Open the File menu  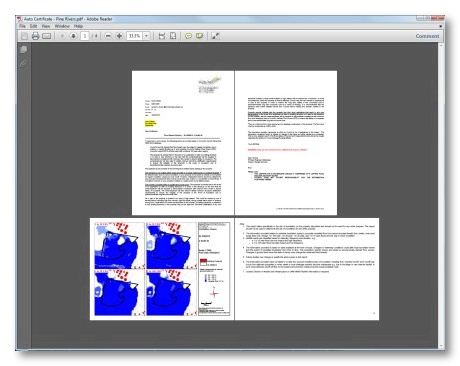22,26
